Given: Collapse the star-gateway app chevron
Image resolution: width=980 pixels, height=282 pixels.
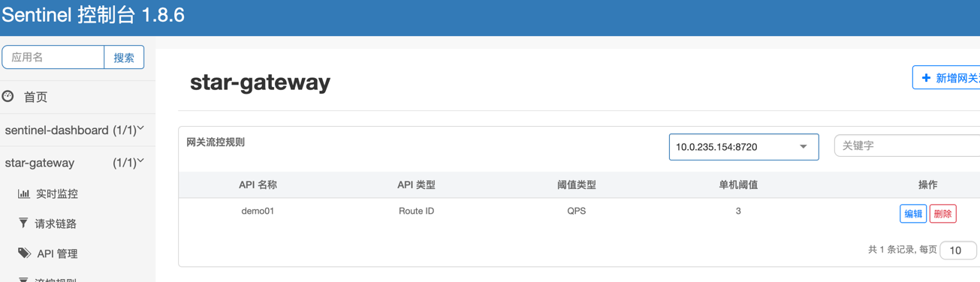Looking at the screenshot, I should [140, 161].
